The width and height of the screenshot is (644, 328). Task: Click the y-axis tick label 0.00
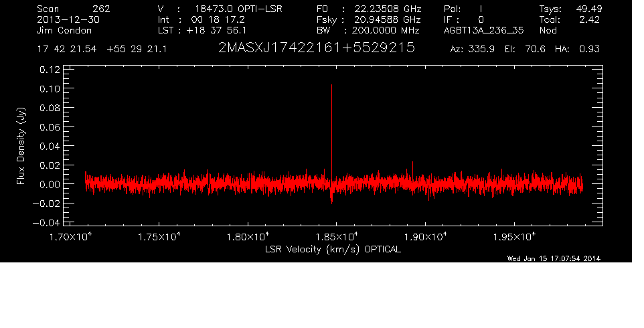click(50, 184)
